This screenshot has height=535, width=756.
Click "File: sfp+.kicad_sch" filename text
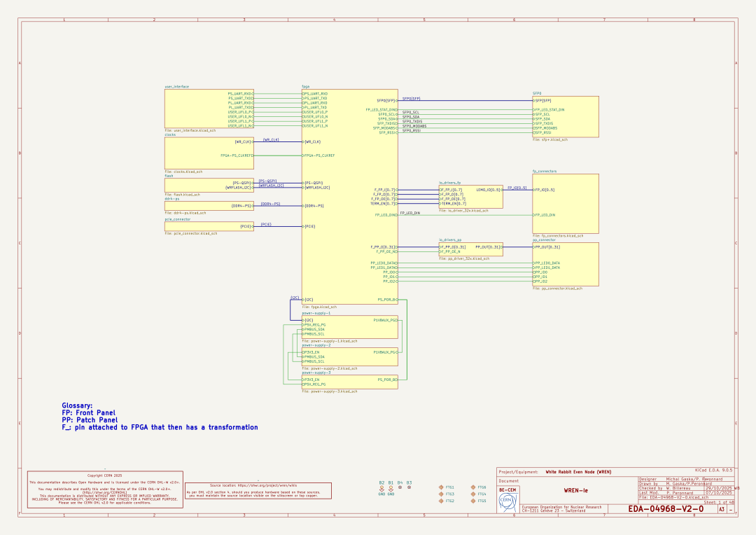[550, 140]
